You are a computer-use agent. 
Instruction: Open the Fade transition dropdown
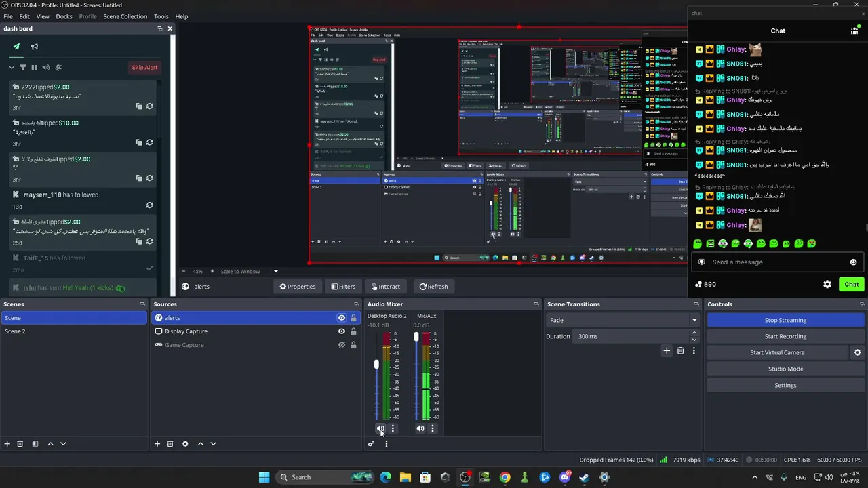click(x=623, y=320)
